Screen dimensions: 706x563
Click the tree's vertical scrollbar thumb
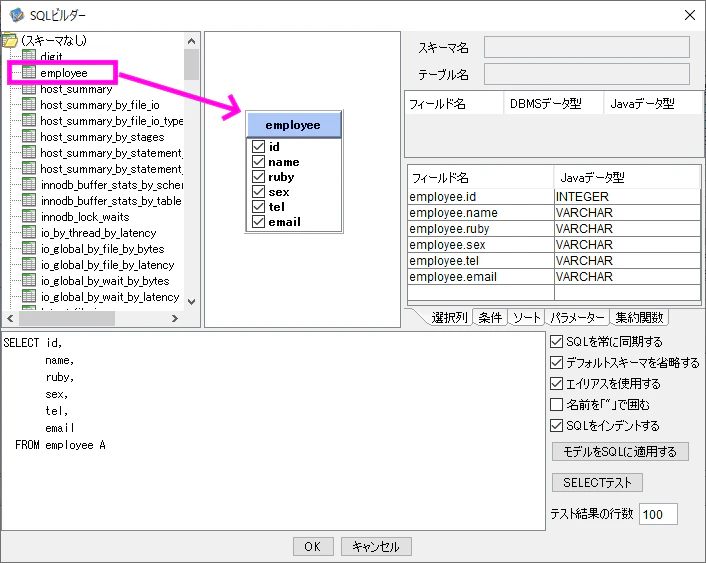point(191,64)
